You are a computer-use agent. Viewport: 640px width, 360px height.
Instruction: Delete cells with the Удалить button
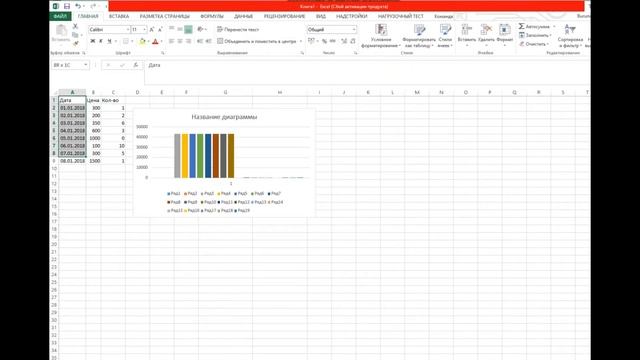pyautogui.click(x=486, y=36)
